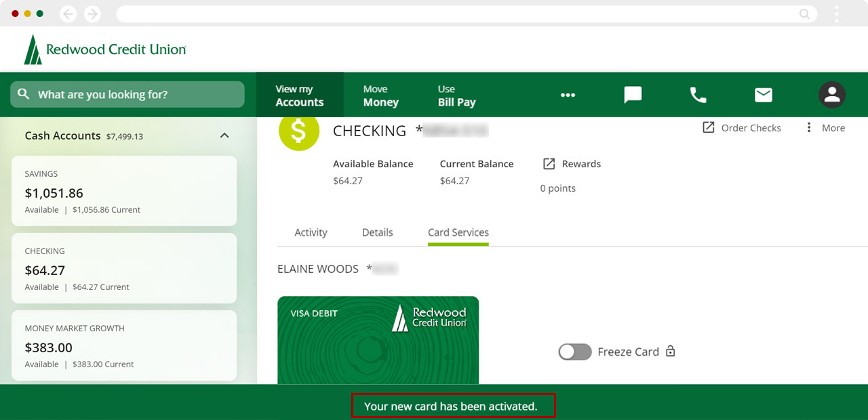Click the phone contact icon
868x420 pixels.
point(698,95)
